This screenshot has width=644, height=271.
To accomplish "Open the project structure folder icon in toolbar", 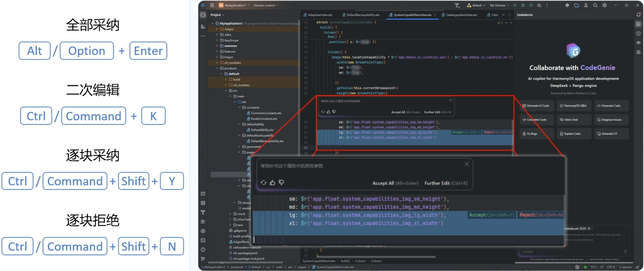I will pos(577,5).
